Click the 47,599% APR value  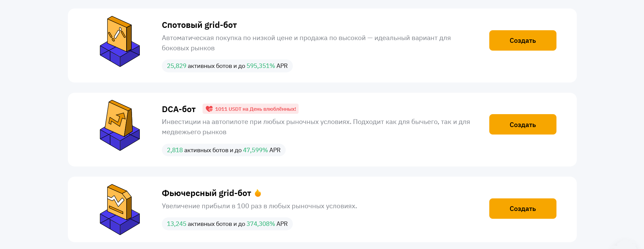point(255,150)
